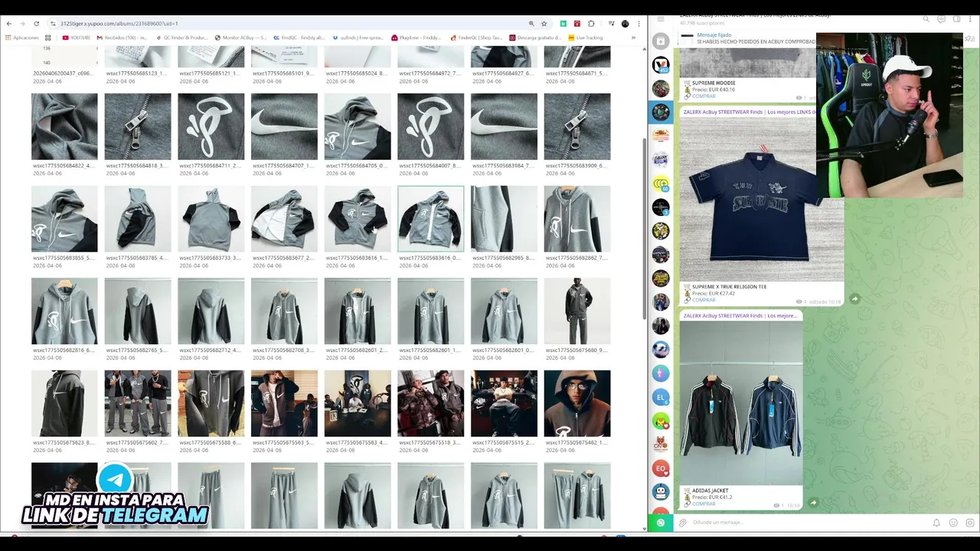Open the hooded man portrait thumbnail wsxc1775505675462
Screen dimensions: 980x551
[577, 403]
